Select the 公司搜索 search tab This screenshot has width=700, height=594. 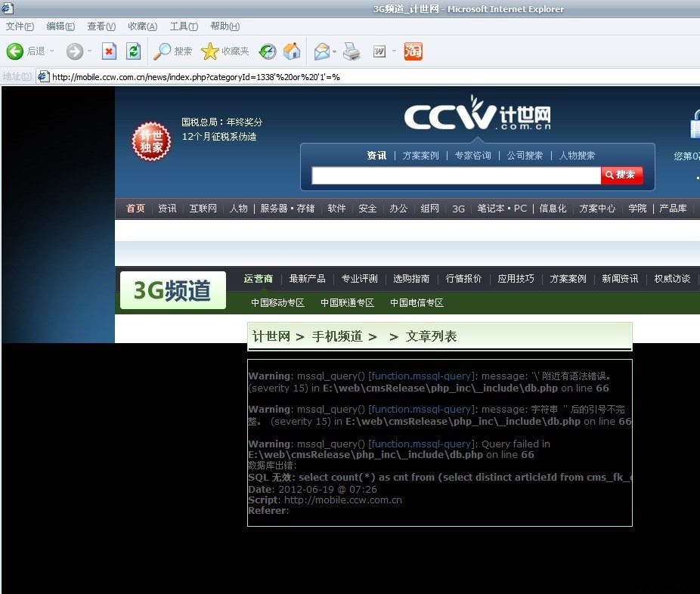tap(525, 156)
